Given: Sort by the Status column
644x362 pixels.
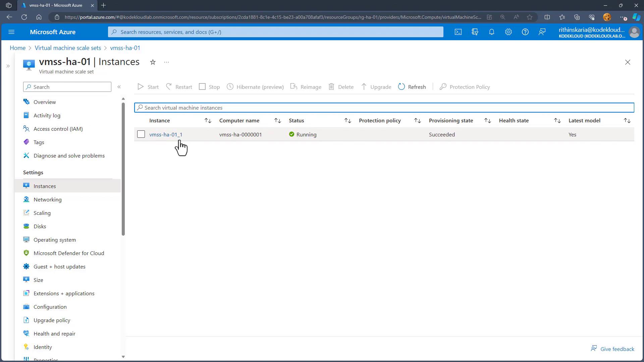Looking at the screenshot, I should 348,121.
